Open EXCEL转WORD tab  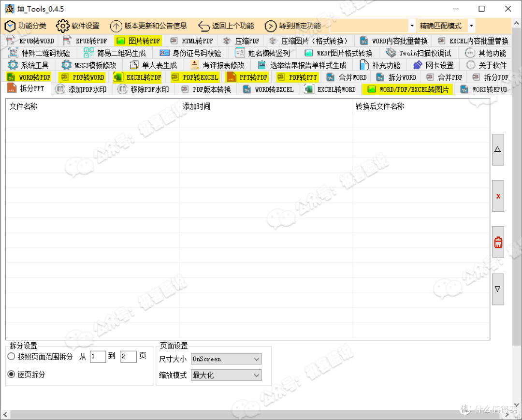331,89
